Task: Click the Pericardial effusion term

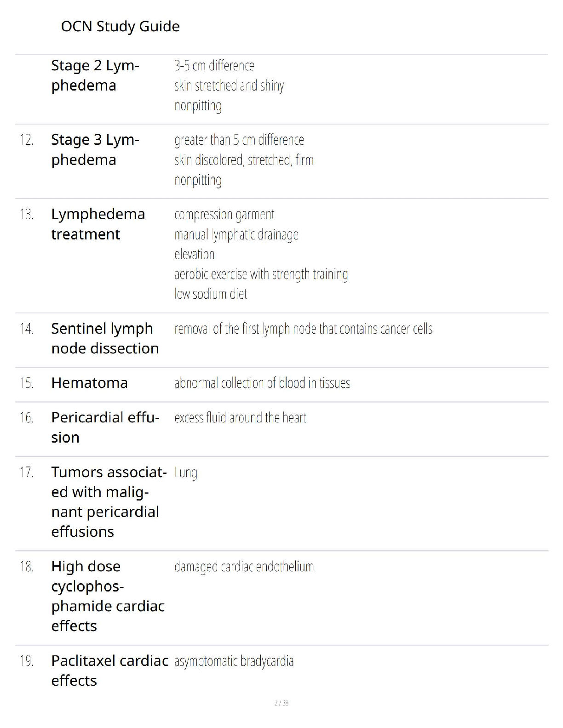Action: point(105,427)
